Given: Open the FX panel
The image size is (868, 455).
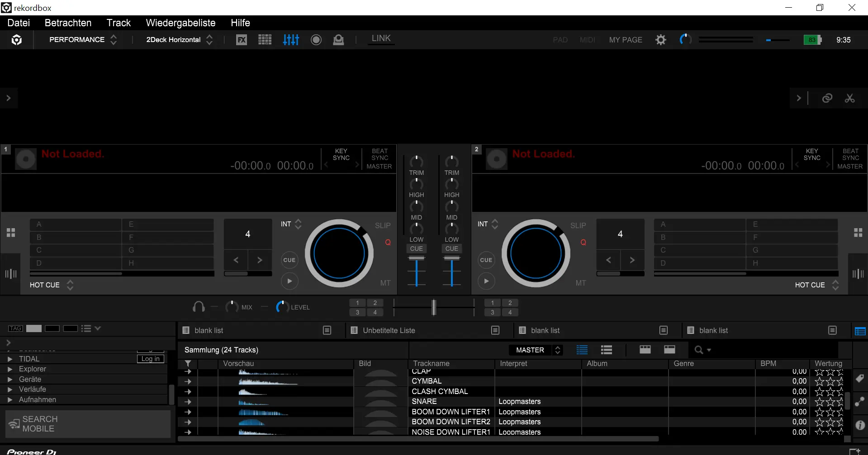Looking at the screenshot, I should coord(242,40).
